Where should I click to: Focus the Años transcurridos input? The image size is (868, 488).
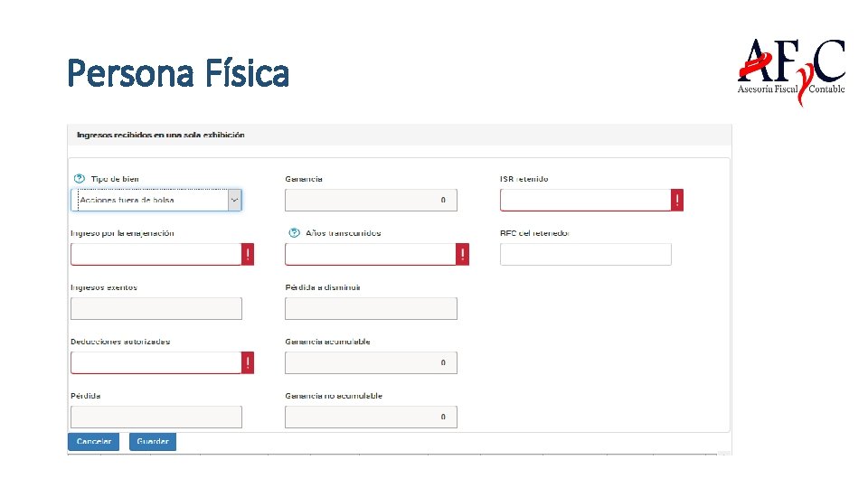pos(371,254)
